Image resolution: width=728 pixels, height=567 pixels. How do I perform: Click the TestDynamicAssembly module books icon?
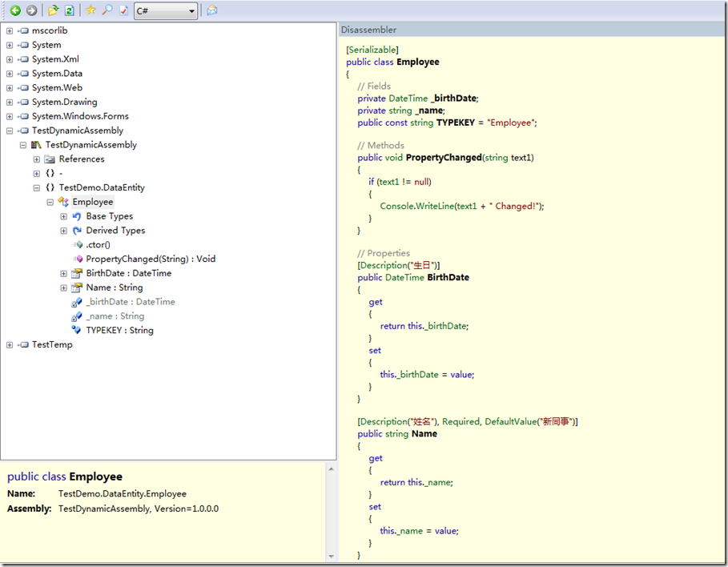click(x=36, y=145)
